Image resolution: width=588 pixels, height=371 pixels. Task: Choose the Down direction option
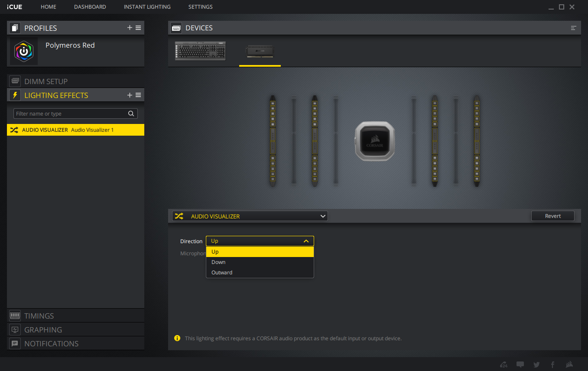[x=260, y=262]
